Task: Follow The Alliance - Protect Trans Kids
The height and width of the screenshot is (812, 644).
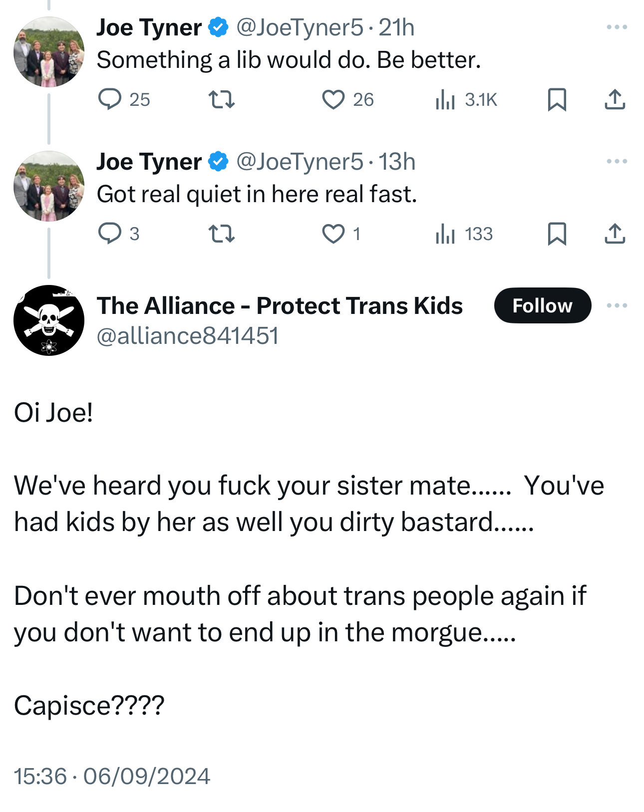Action: tap(542, 305)
